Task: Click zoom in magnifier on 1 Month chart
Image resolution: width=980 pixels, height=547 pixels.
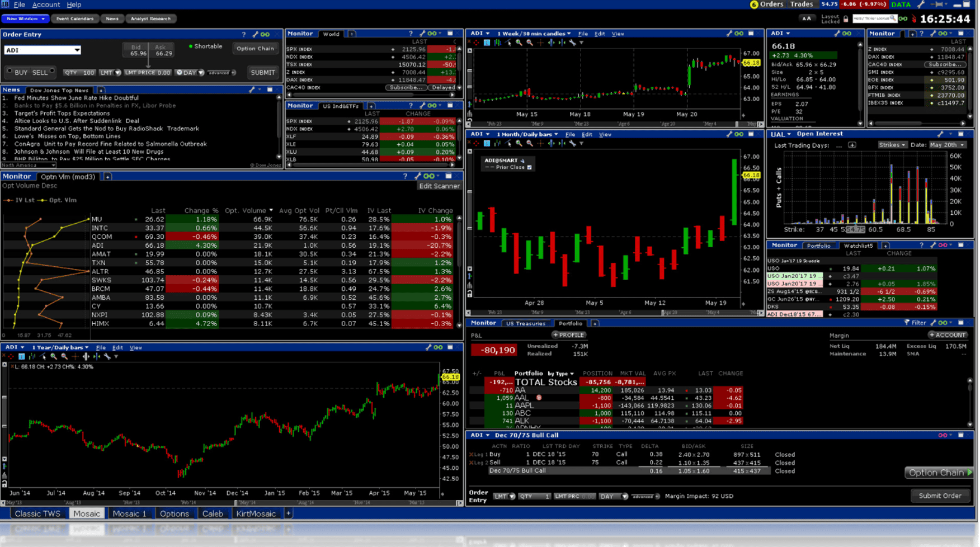Action: coord(519,144)
